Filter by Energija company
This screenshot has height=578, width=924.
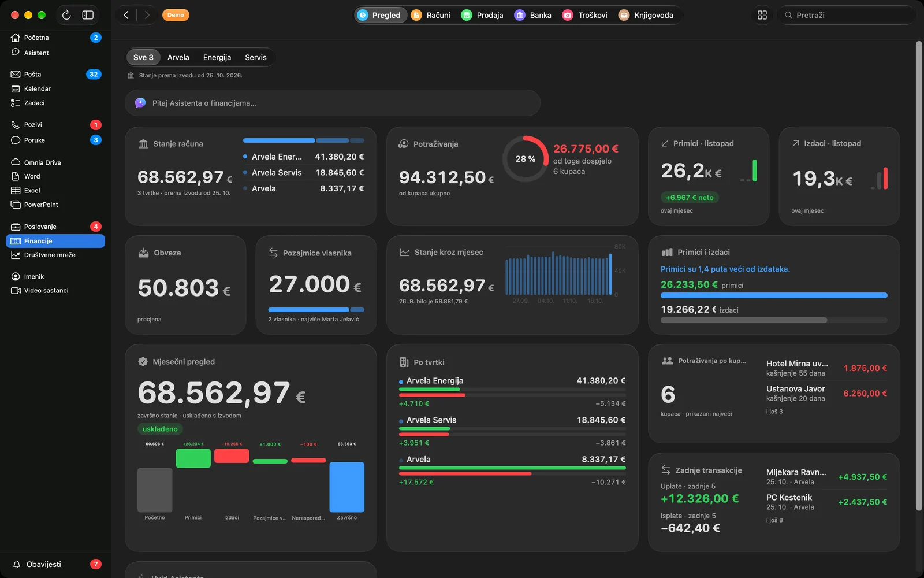coord(217,57)
